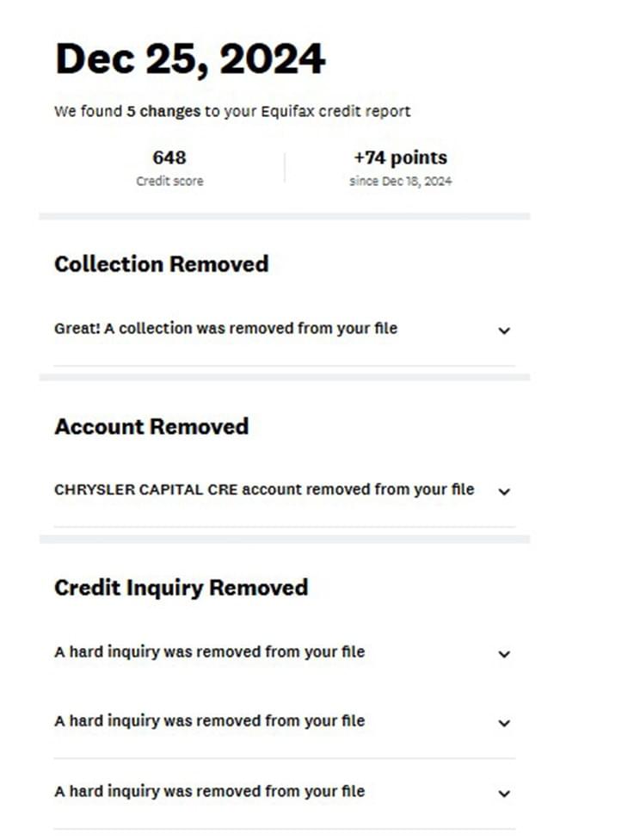The width and height of the screenshot is (640, 840).
Task: Expand the second hard inquiry removed chevron
Action: click(504, 723)
